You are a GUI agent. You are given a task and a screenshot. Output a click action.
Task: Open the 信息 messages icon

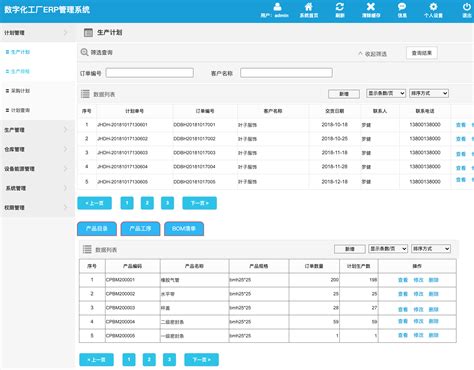pyautogui.click(x=402, y=7)
